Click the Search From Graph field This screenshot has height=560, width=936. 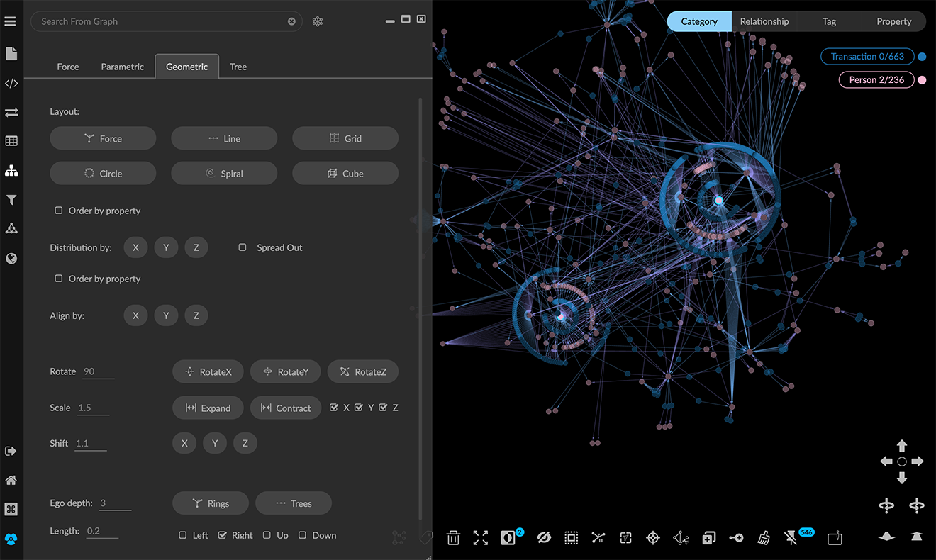[x=160, y=21]
